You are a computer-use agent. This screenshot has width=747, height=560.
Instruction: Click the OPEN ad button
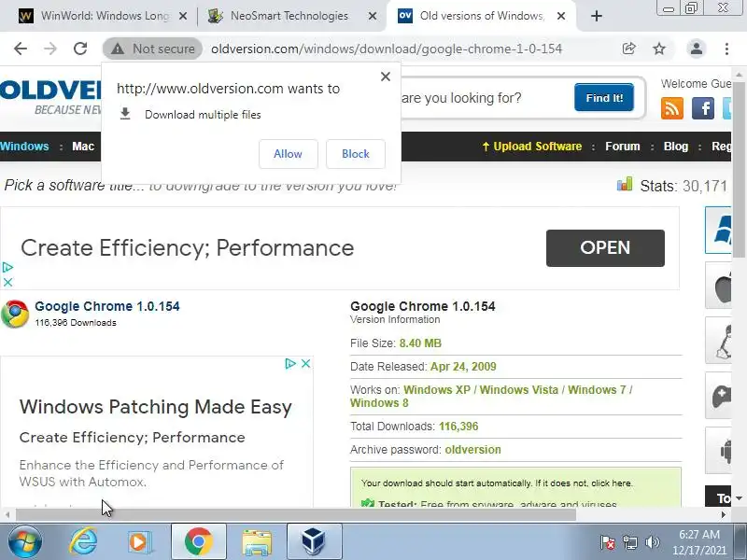(x=605, y=248)
